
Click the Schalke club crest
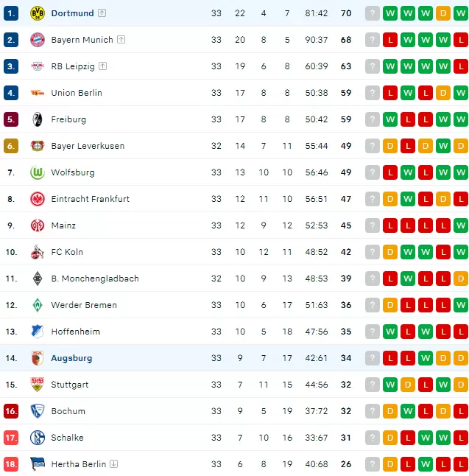point(38,438)
